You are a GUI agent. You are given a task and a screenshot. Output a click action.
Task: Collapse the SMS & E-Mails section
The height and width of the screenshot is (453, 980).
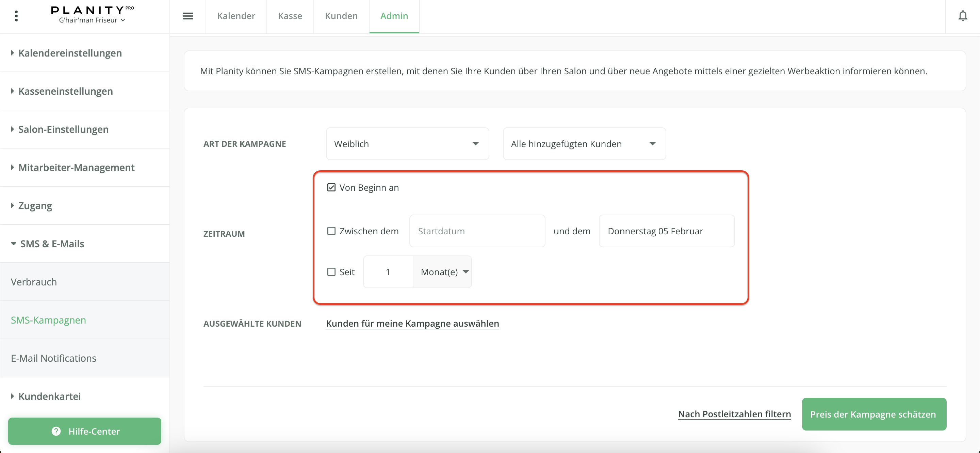point(52,244)
